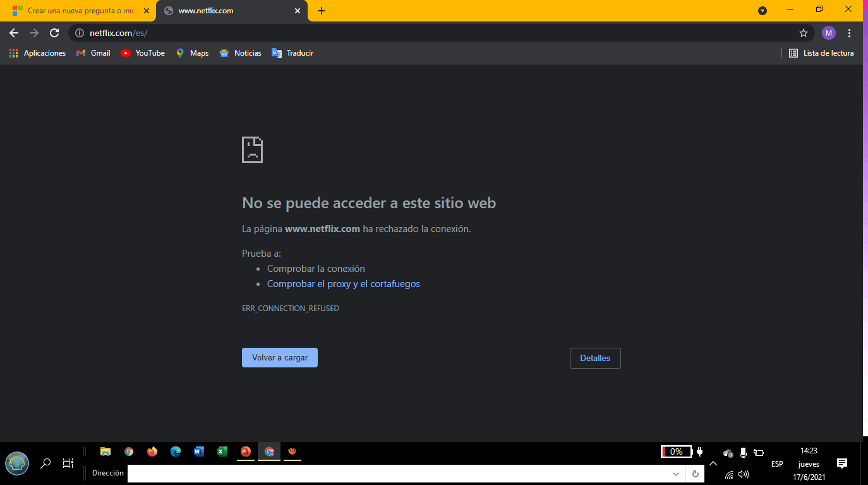Expand the Dirección toolbar dropdown arrow
This screenshot has height=485, width=868.
pos(676,474)
